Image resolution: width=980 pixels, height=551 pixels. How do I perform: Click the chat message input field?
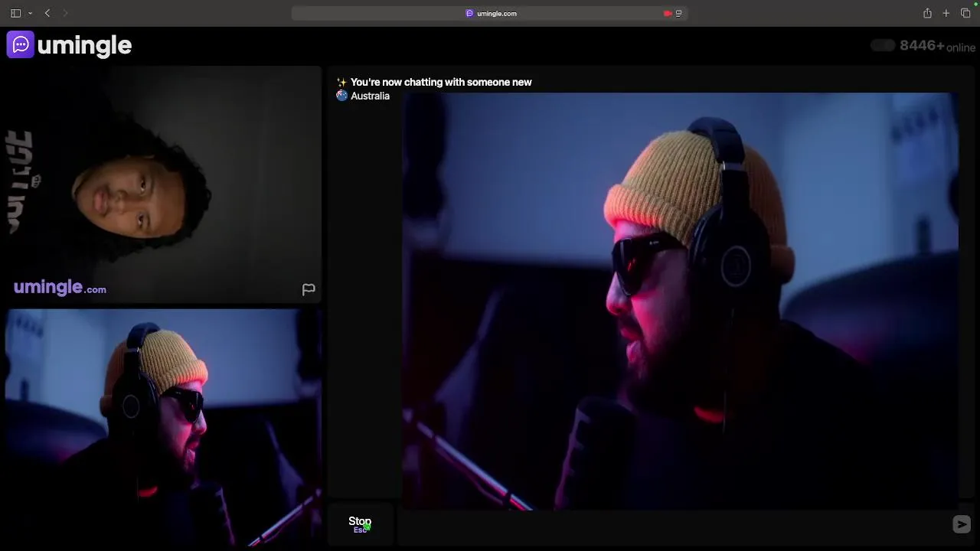674,524
